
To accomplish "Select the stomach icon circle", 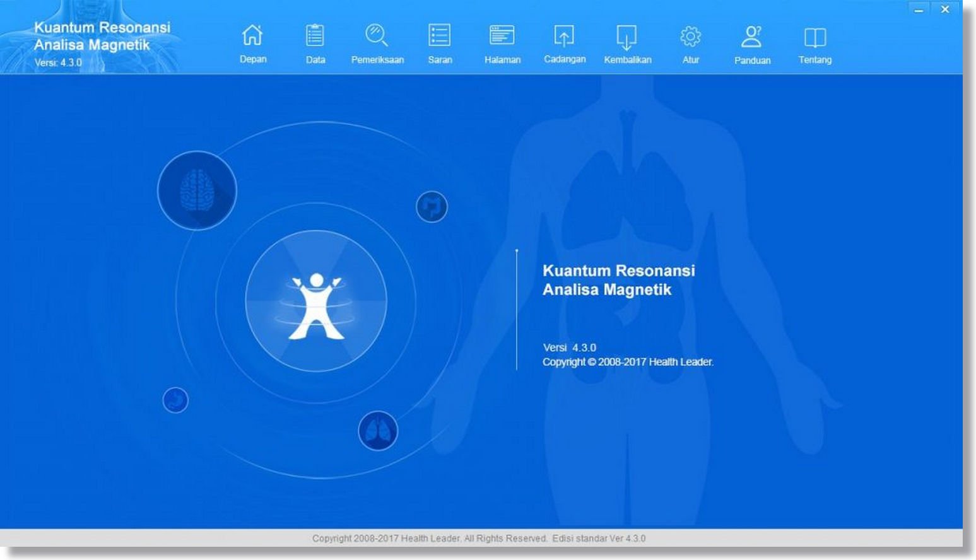I will pyautogui.click(x=175, y=400).
